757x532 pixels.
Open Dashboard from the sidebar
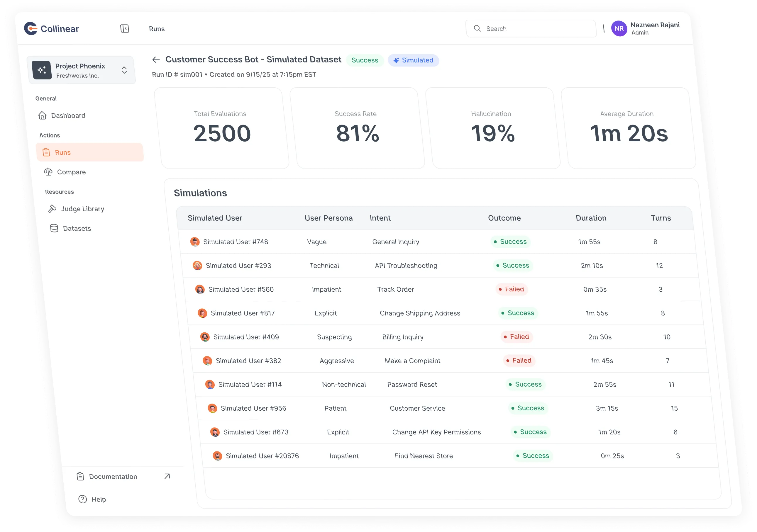click(68, 115)
